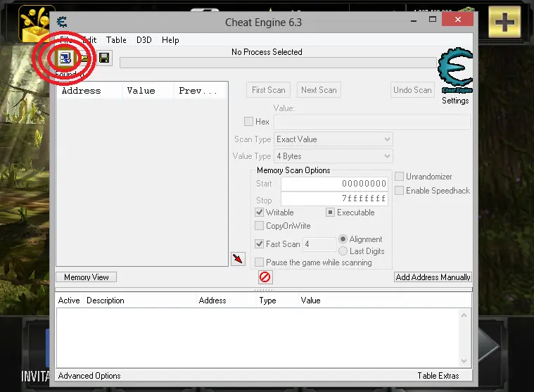Enable Speedhack checkbox
Screen dimensions: 534x392
pyautogui.click(x=399, y=191)
